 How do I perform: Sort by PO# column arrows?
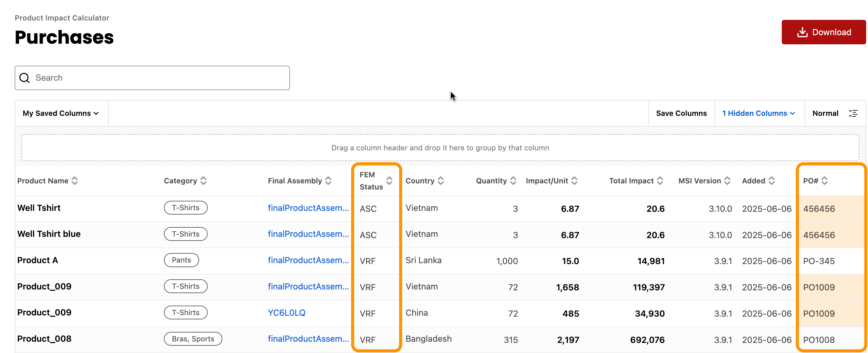point(825,181)
